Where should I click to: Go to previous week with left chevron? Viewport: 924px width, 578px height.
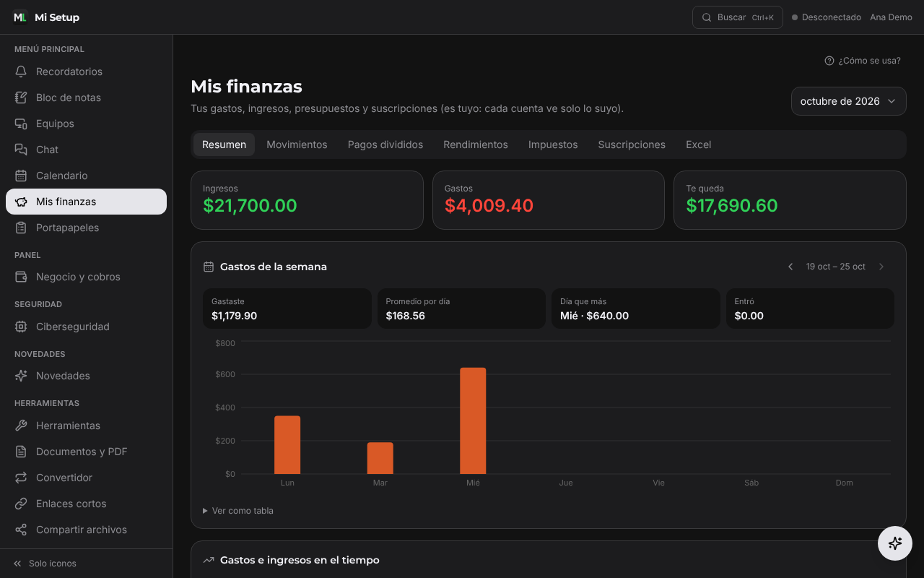tap(790, 267)
